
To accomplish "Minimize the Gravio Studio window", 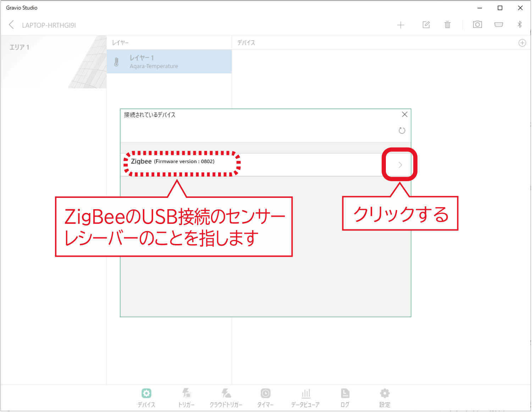I will click(480, 8).
